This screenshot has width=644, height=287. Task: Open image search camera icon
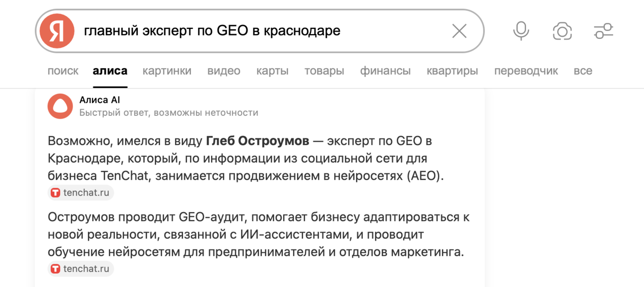562,31
